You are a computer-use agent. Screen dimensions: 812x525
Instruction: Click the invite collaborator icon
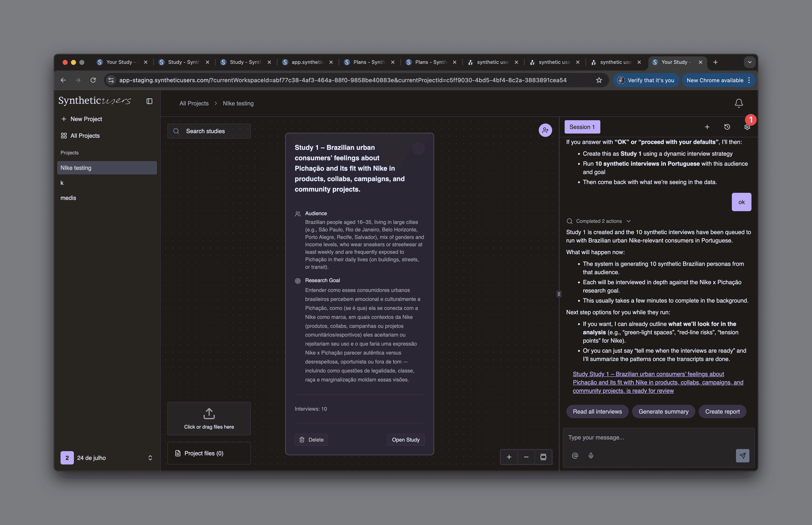pos(545,130)
